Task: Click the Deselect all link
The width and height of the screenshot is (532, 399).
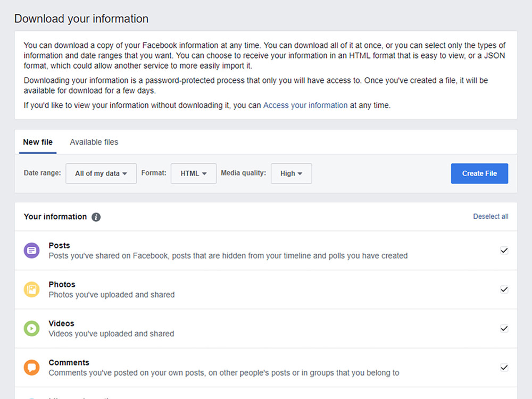Action: coord(491,217)
